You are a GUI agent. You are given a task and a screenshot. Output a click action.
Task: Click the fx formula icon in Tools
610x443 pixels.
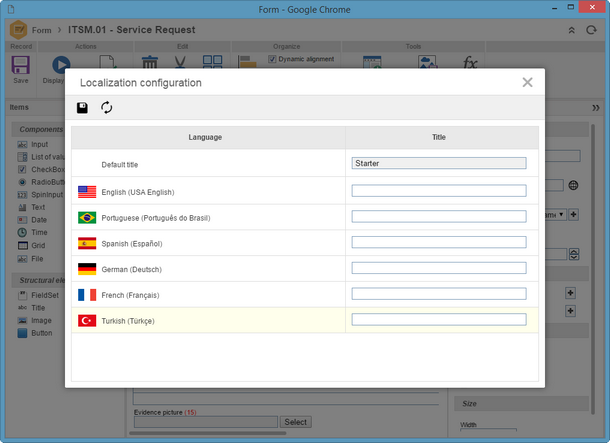click(x=470, y=62)
